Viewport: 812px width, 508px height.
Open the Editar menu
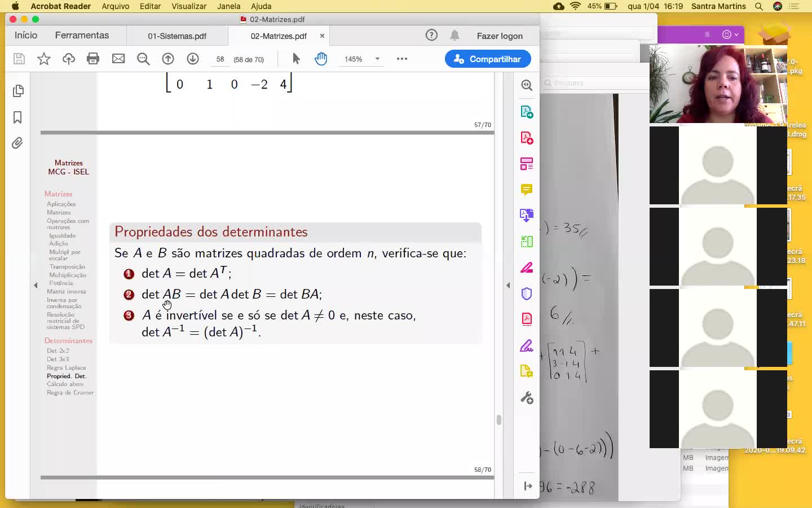[150, 6]
